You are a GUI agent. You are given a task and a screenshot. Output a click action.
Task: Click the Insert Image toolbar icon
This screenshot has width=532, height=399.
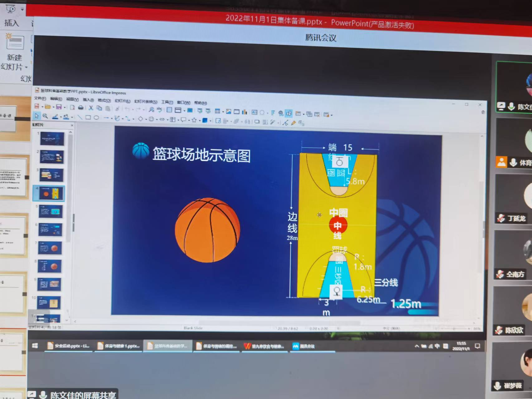pos(229,112)
